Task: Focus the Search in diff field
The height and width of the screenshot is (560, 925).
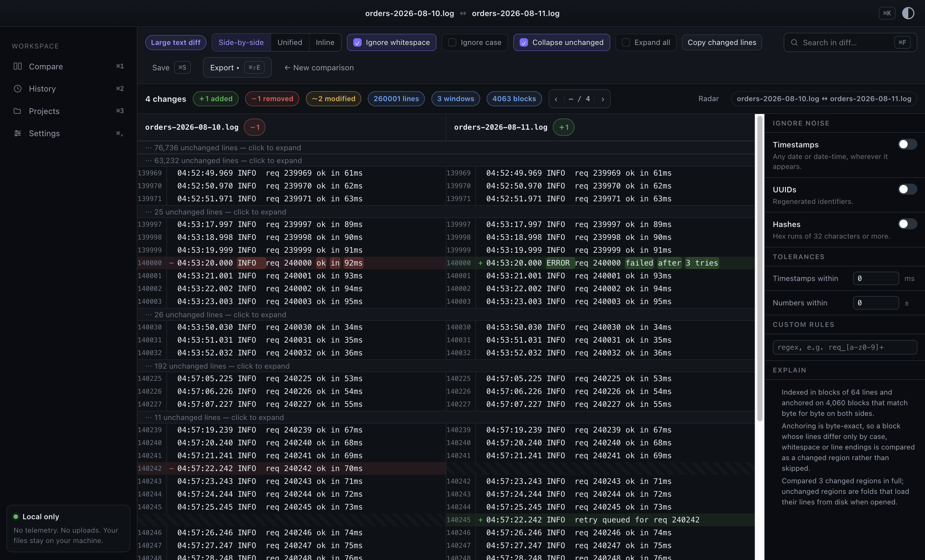Action: click(x=850, y=42)
